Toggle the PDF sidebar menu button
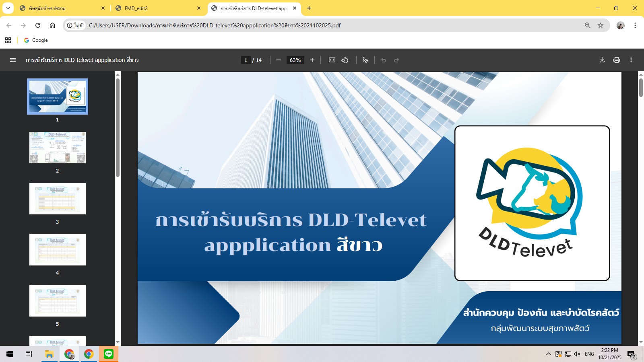Image resolution: width=644 pixels, height=362 pixels. tap(13, 60)
